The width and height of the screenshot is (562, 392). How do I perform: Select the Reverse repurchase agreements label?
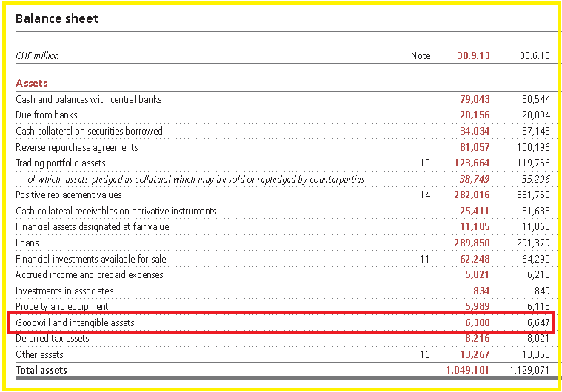(x=77, y=147)
